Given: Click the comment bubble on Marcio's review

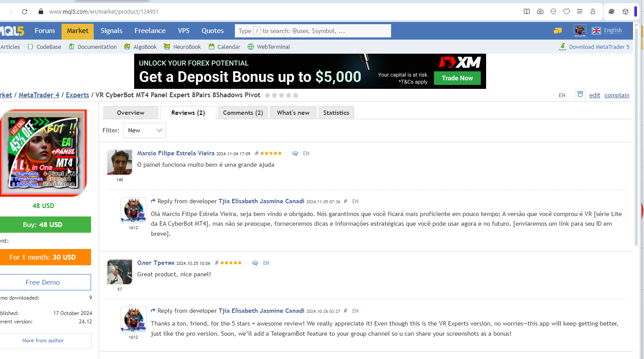Looking at the screenshot, I should click(295, 154).
